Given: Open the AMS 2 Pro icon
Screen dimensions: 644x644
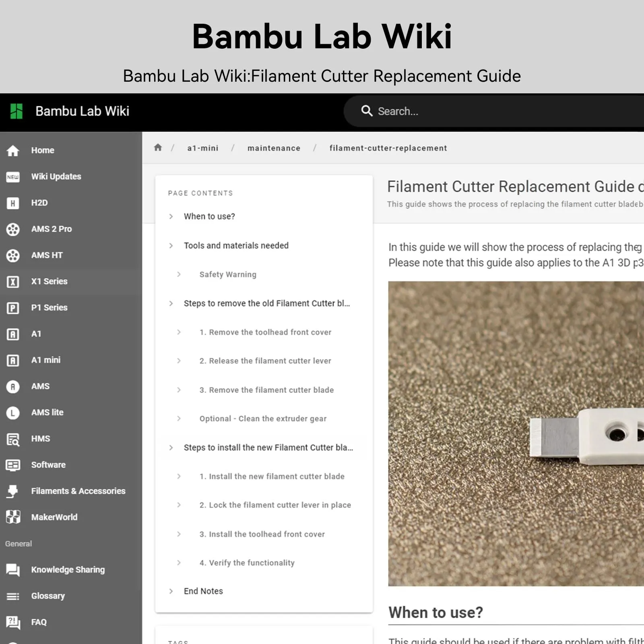Looking at the screenshot, I should tap(13, 229).
